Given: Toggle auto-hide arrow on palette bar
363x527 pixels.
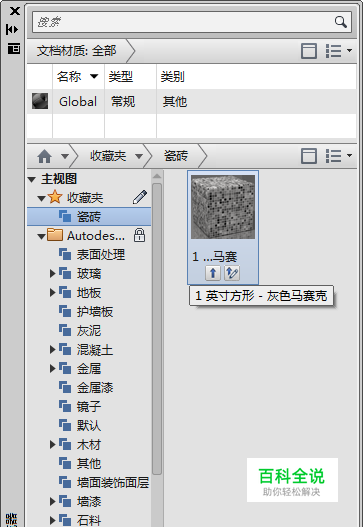Looking at the screenshot, I should (12, 30).
